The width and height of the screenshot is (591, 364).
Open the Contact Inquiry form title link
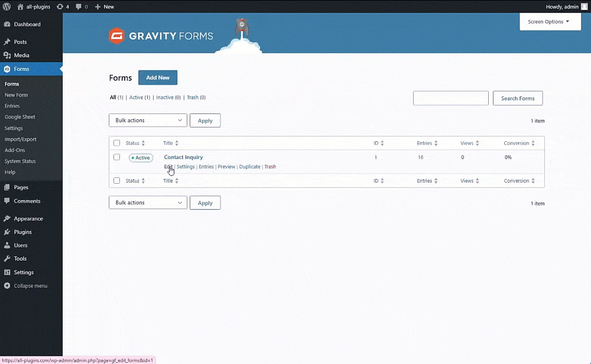183,157
